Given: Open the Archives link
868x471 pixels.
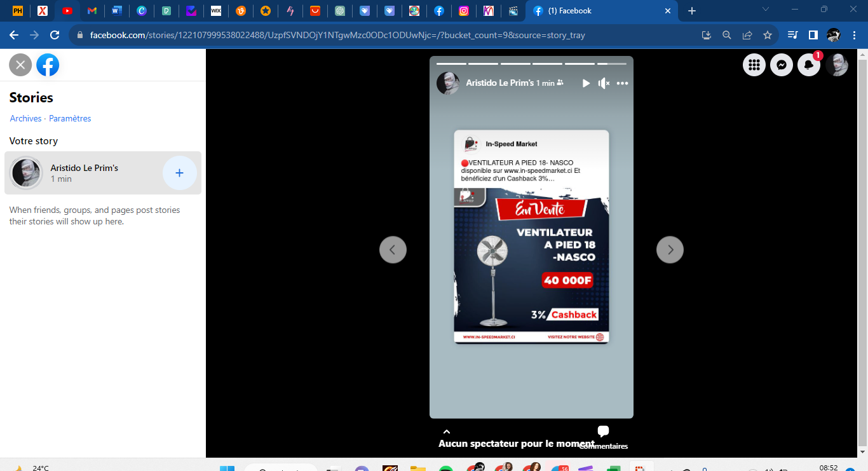Looking at the screenshot, I should pyautogui.click(x=25, y=119).
